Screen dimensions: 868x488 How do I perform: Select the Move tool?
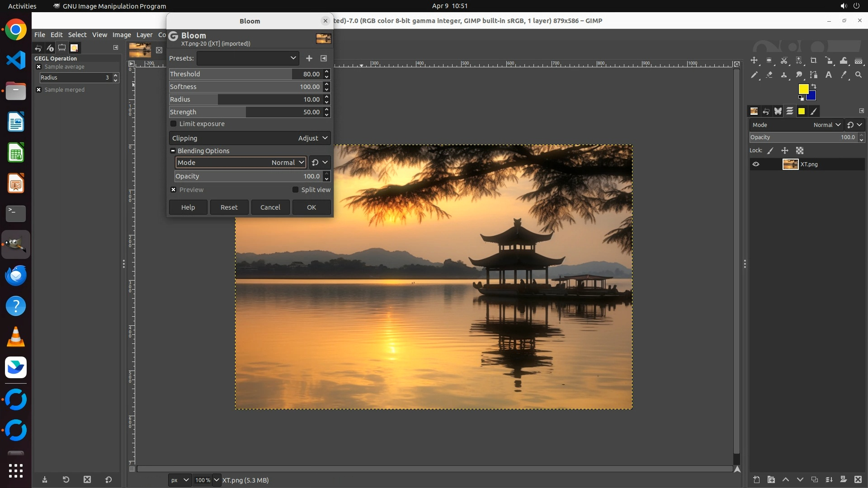click(x=754, y=61)
